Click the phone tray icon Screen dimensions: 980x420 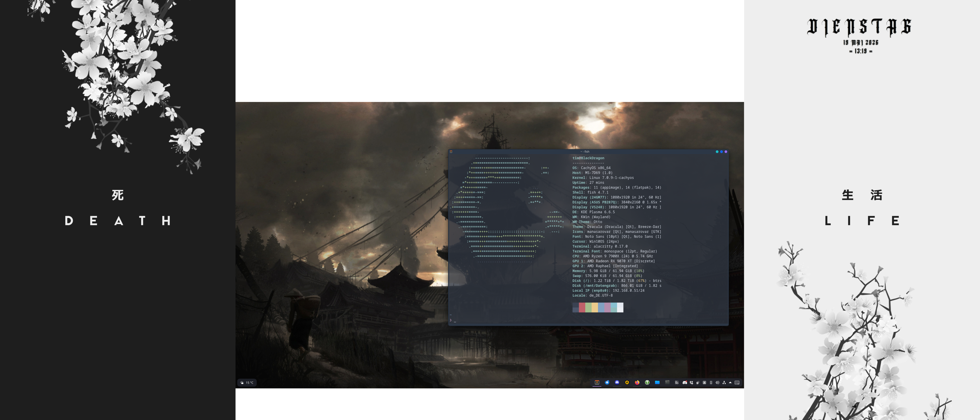[711, 383]
